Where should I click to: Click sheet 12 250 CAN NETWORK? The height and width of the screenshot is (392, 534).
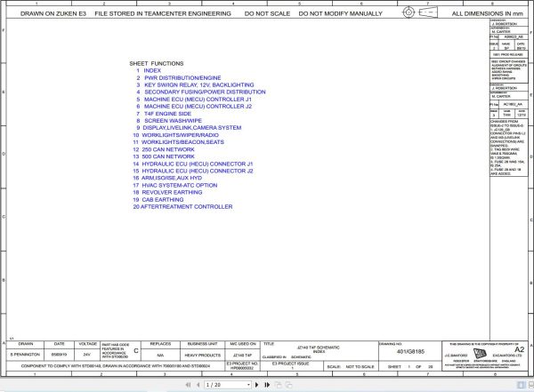(164, 149)
